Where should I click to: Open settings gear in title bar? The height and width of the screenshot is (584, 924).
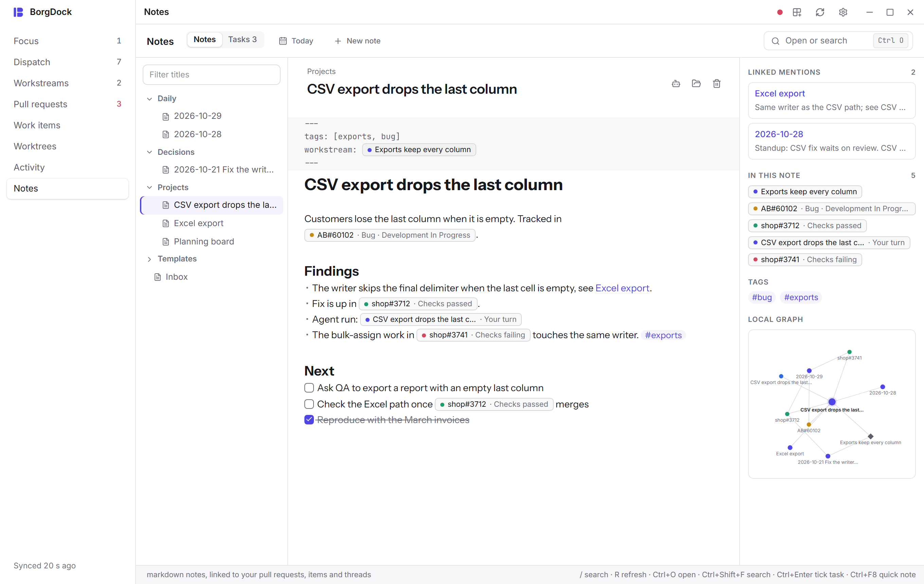tap(843, 12)
